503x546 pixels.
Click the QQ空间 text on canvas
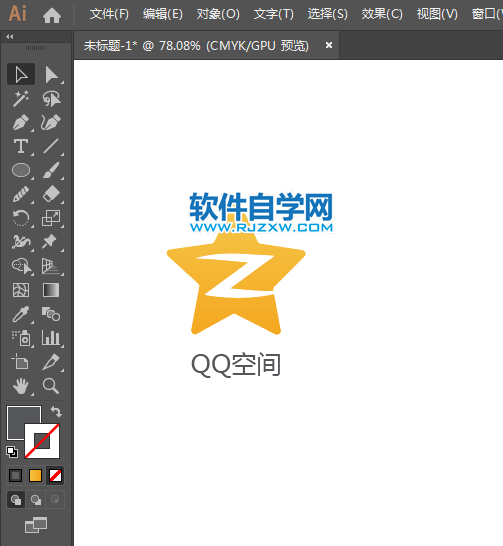point(236,365)
